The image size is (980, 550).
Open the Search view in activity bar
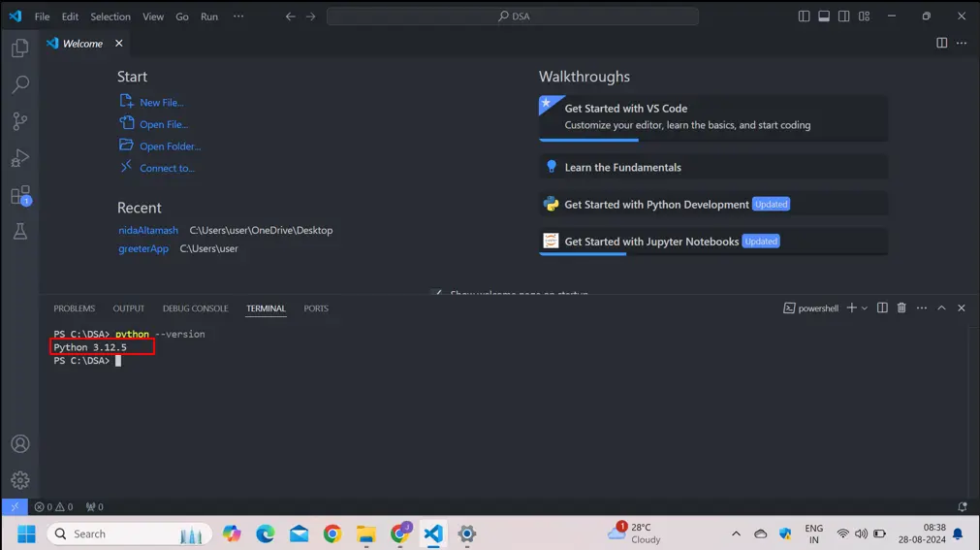pos(20,84)
